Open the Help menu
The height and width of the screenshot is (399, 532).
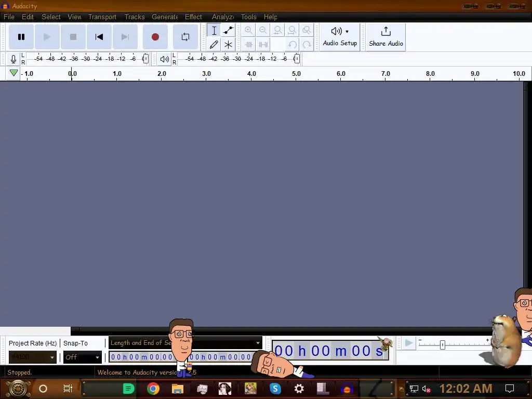point(270,17)
